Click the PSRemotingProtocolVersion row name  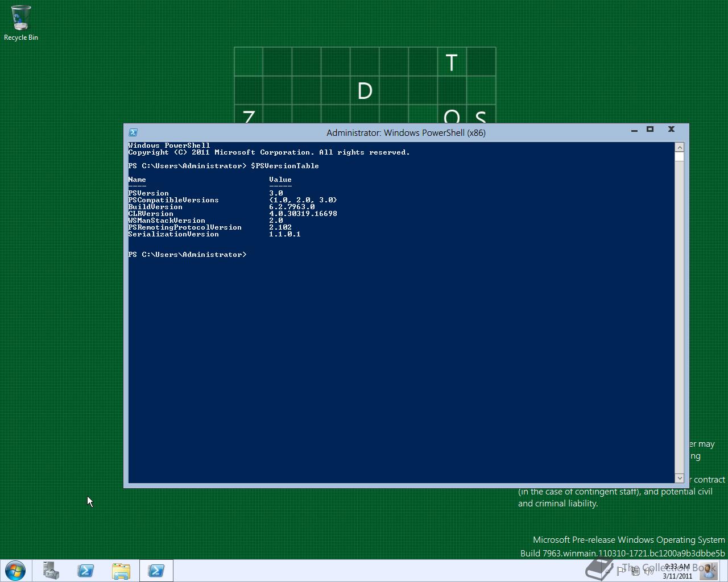point(185,227)
